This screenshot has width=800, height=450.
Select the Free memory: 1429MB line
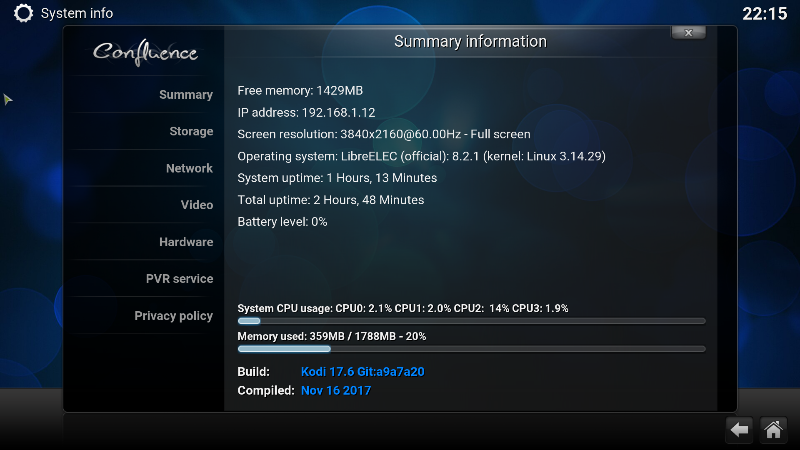point(300,90)
